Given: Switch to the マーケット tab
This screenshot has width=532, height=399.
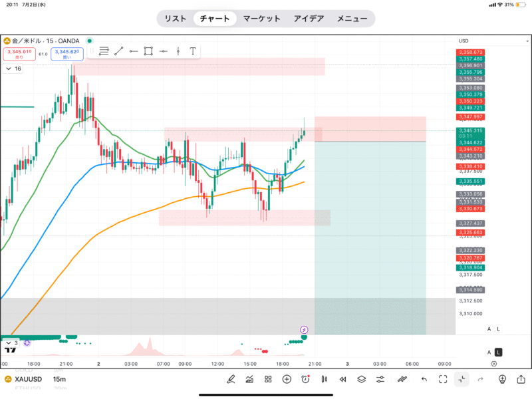Looking at the screenshot, I should coord(261,19).
